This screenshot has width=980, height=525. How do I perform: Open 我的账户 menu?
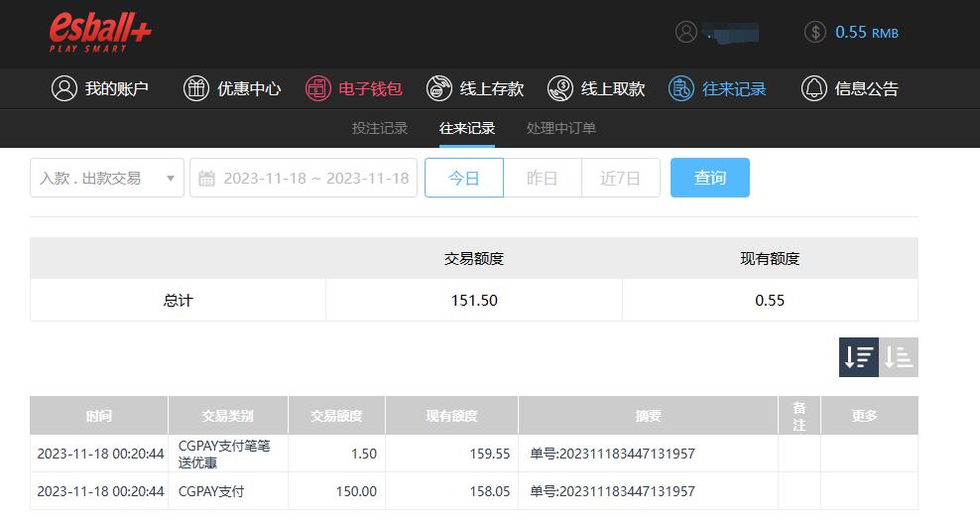click(100, 88)
